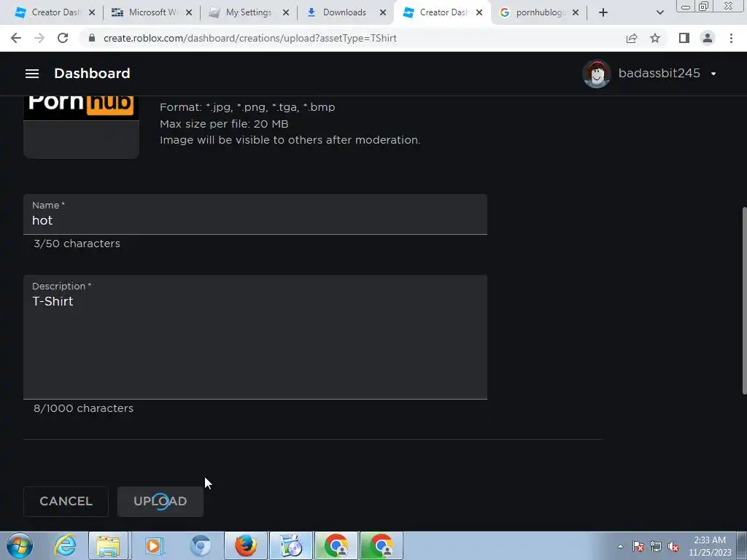Click the CANCEL button
747x560 pixels.
point(66,502)
